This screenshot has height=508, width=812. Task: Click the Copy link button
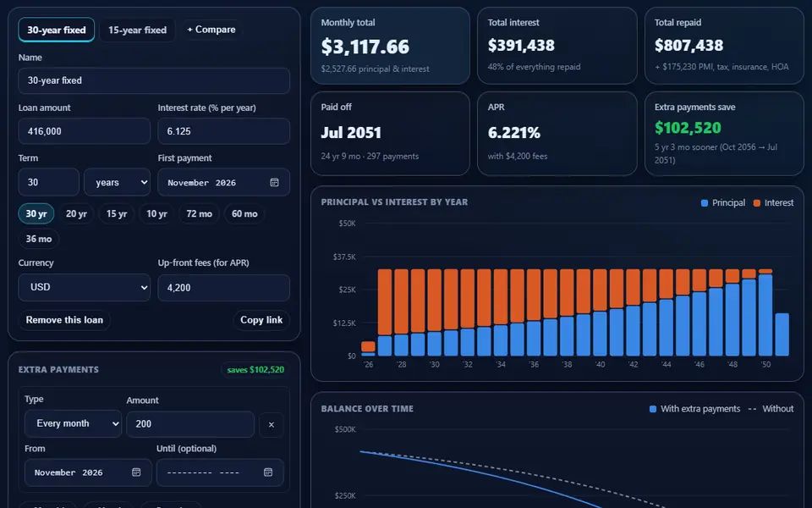click(261, 320)
